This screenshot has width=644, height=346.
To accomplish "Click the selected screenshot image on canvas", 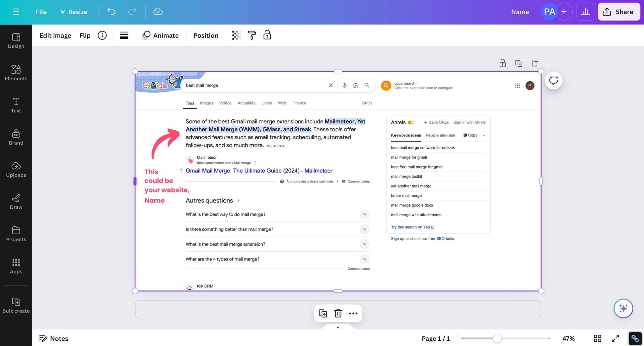I will (338, 181).
